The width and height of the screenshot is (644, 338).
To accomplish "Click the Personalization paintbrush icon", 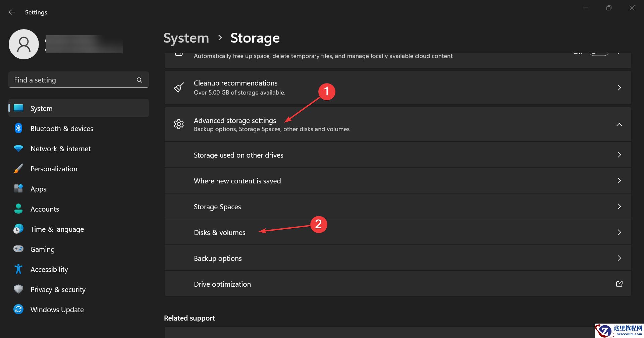I will (x=18, y=169).
